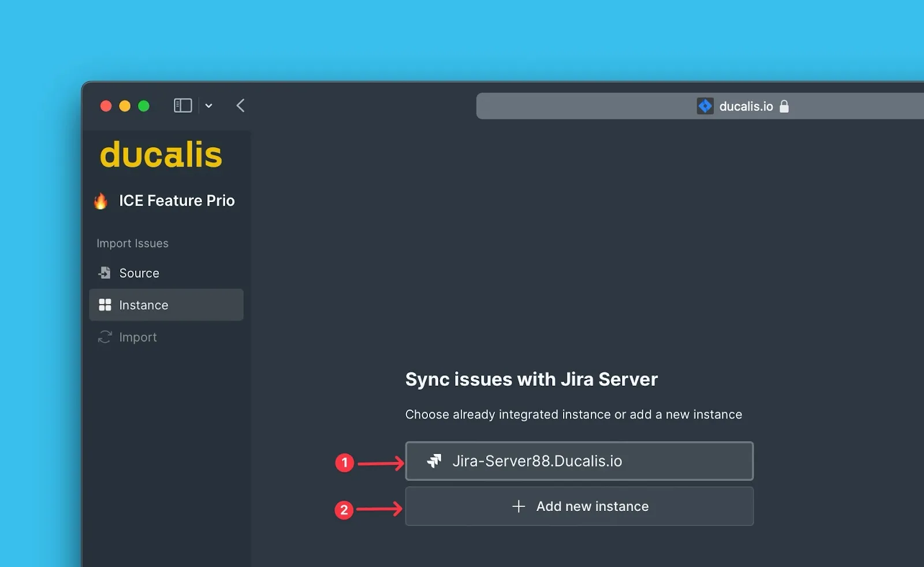The height and width of the screenshot is (567, 924).
Task: Select Import in the sidebar menu
Action: 137,337
